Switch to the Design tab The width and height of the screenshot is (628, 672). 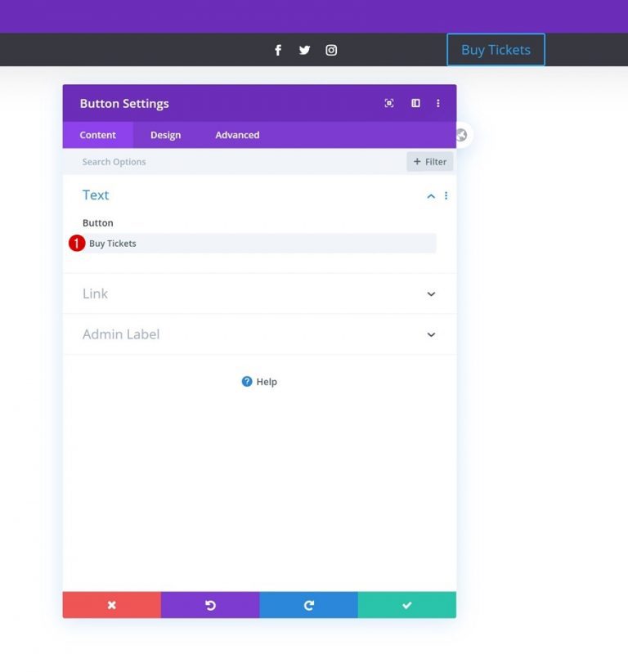coord(165,135)
